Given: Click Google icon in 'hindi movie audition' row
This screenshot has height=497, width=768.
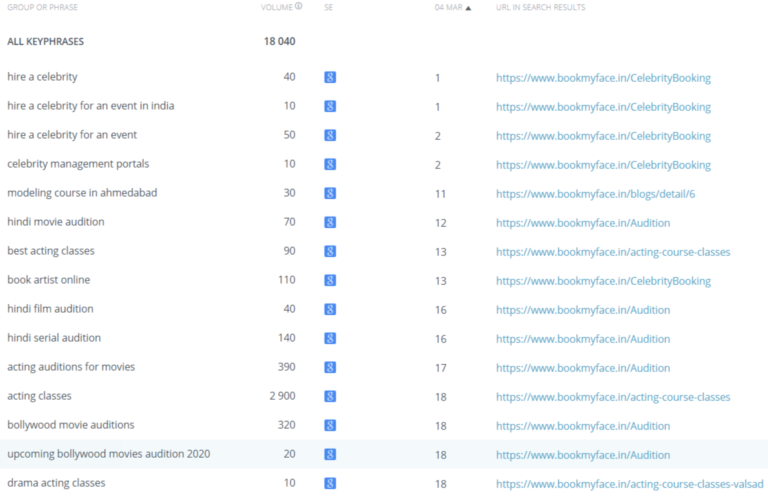Looking at the screenshot, I should 330,222.
